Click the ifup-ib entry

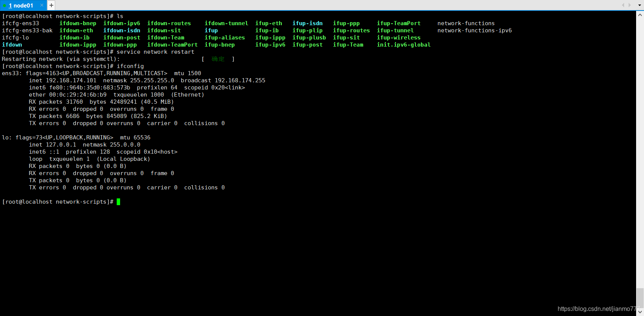tap(267, 30)
